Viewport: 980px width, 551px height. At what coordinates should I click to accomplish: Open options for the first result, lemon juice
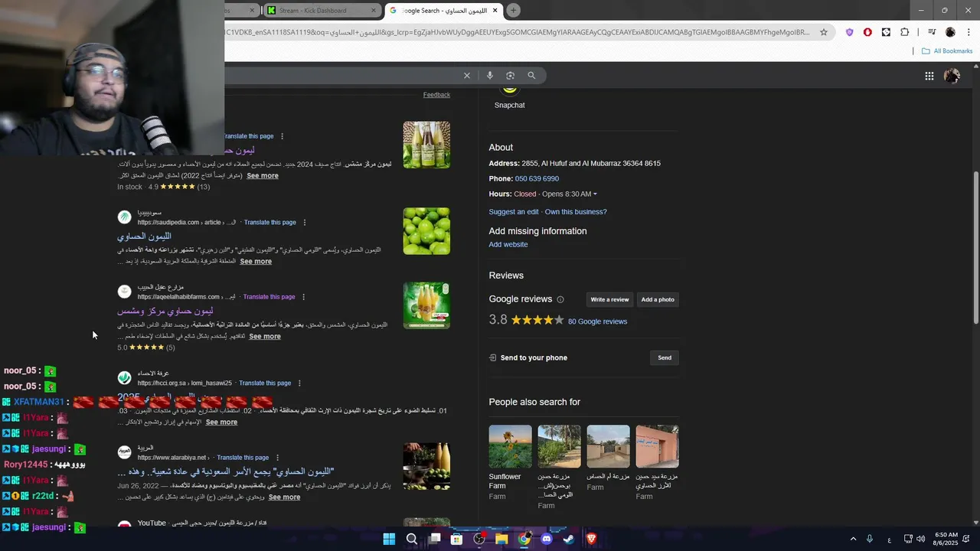point(282,136)
